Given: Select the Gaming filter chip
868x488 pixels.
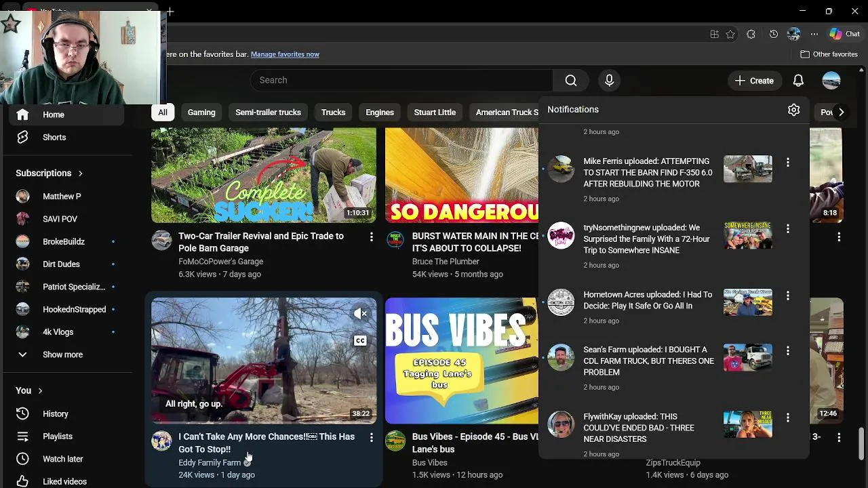Looking at the screenshot, I should click(201, 113).
